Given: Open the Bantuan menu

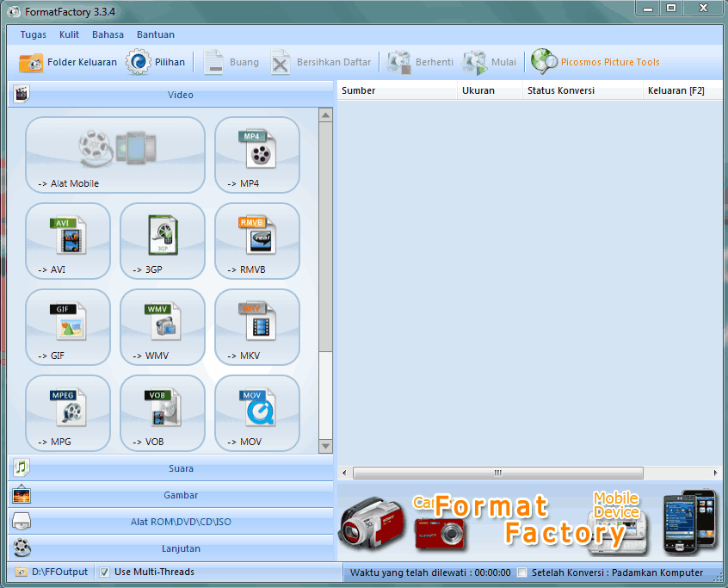Looking at the screenshot, I should click(x=156, y=34).
